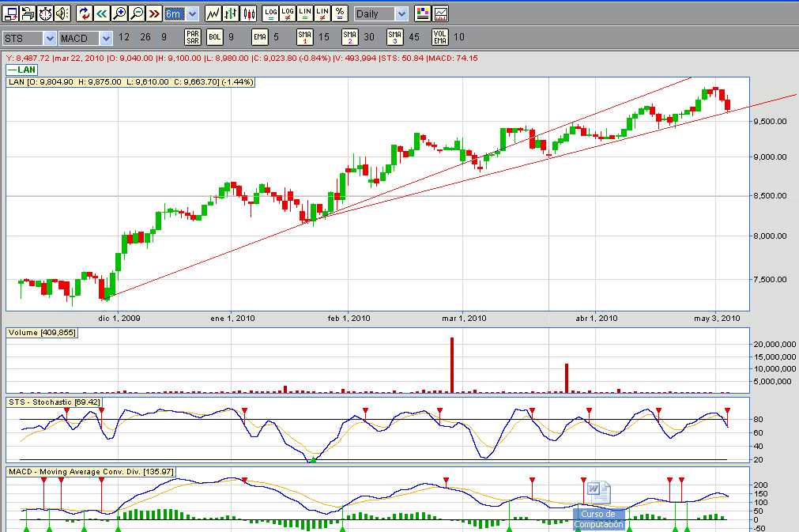799x532 pixels.
Task: Enable the SMA 1 moving average
Action: (305, 36)
